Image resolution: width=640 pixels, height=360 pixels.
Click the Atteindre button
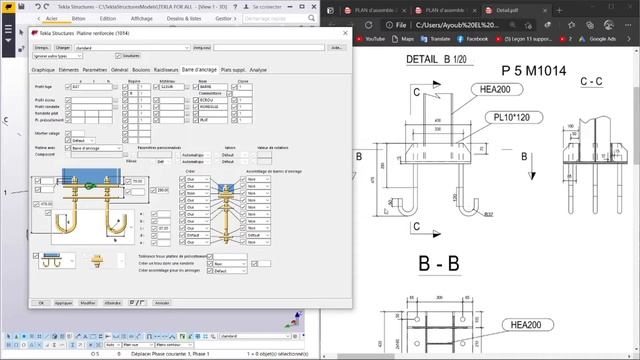[112, 303]
